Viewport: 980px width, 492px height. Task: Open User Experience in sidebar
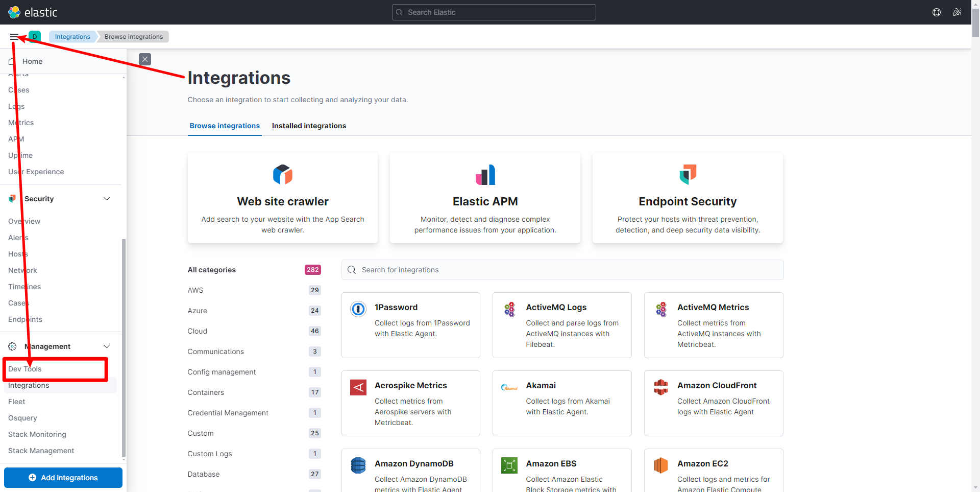tap(36, 172)
